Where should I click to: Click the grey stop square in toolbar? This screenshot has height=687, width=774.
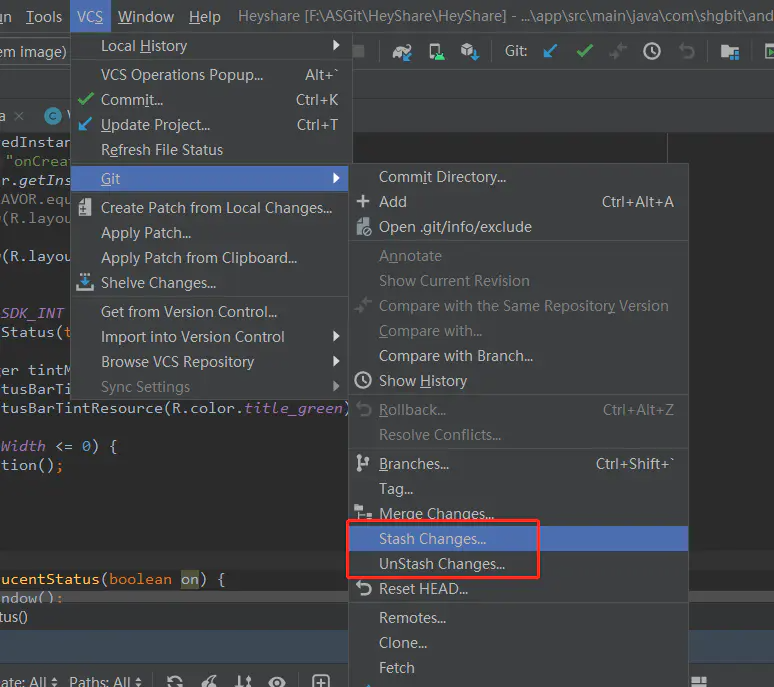(358, 51)
